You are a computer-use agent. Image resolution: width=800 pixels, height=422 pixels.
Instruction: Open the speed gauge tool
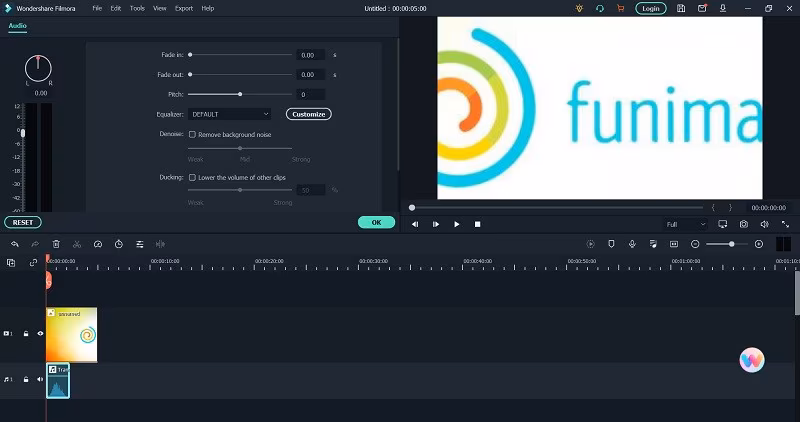point(98,244)
